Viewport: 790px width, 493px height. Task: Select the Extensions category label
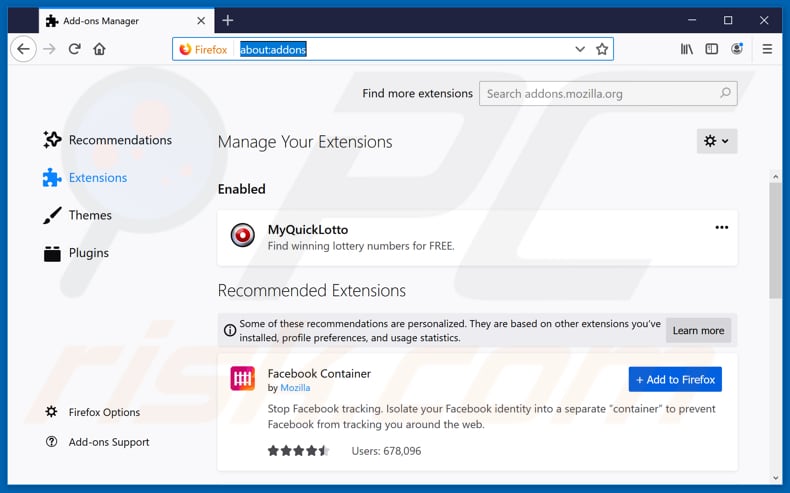98,178
